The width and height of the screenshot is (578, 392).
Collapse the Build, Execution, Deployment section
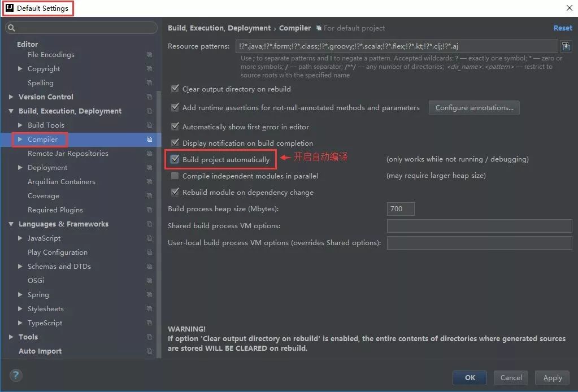click(11, 111)
